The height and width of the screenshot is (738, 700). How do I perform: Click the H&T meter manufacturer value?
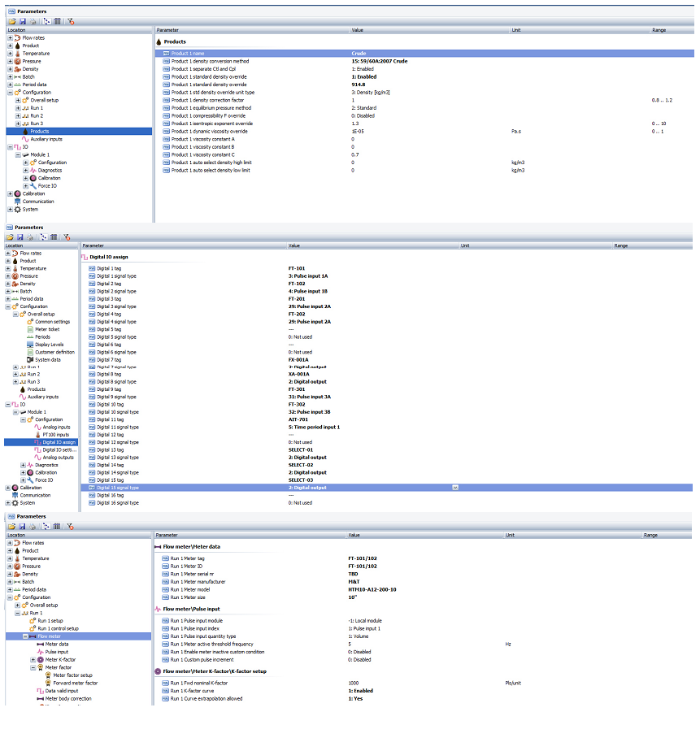tap(354, 582)
